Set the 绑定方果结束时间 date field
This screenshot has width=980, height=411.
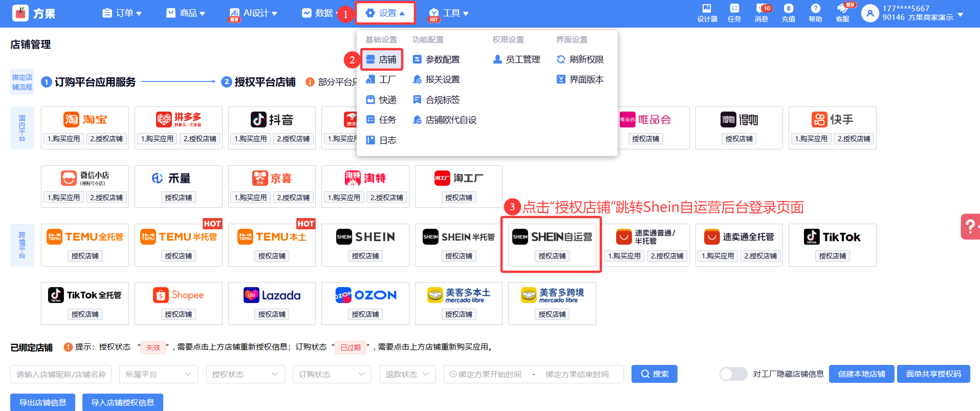coord(577,374)
